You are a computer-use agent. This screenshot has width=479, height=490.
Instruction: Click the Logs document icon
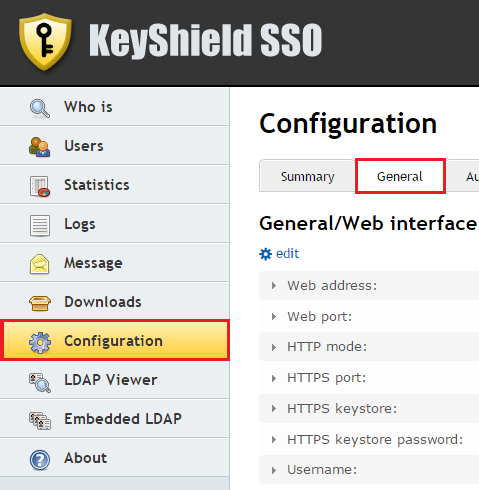40,225
